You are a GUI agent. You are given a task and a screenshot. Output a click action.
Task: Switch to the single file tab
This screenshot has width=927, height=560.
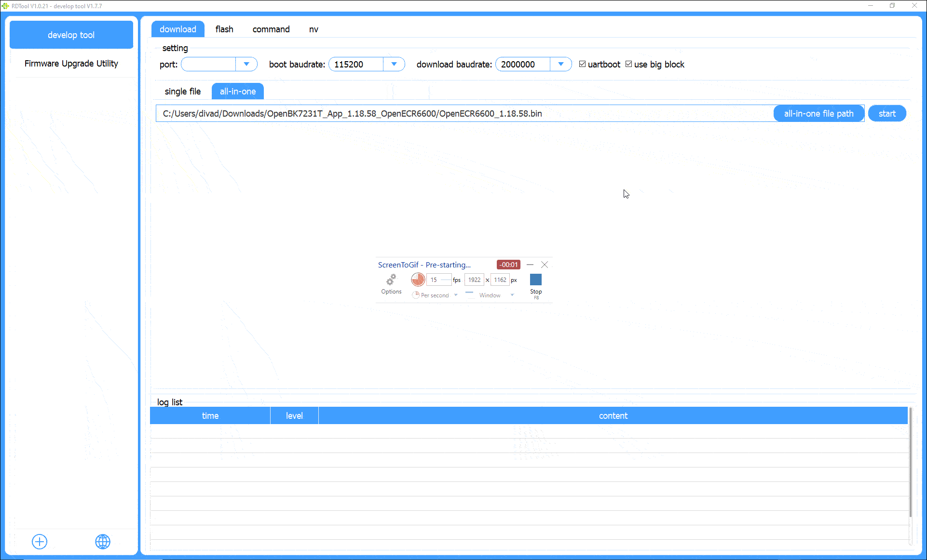pyautogui.click(x=183, y=92)
